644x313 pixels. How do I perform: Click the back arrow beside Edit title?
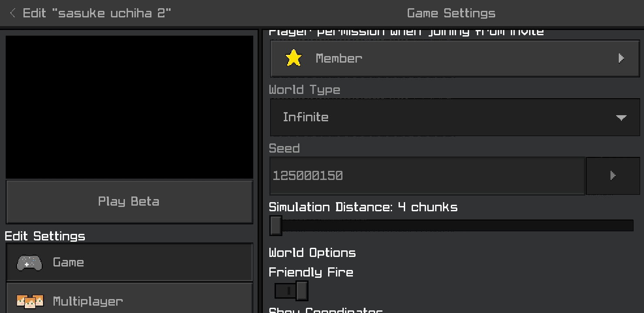tap(13, 13)
